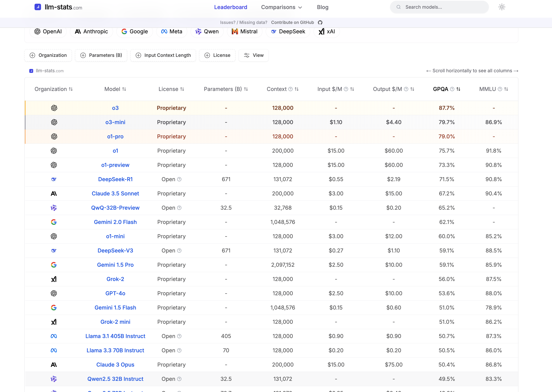The image size is (552, 392).
Task: Sort by Input $/M column arrows
Action: pyautogui.click(x=352, y=89)
